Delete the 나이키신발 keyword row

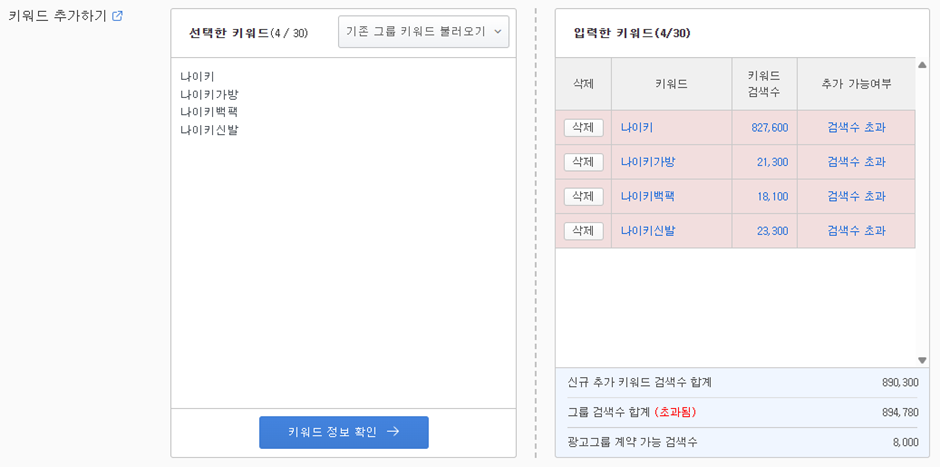click(x=583, y=231)
